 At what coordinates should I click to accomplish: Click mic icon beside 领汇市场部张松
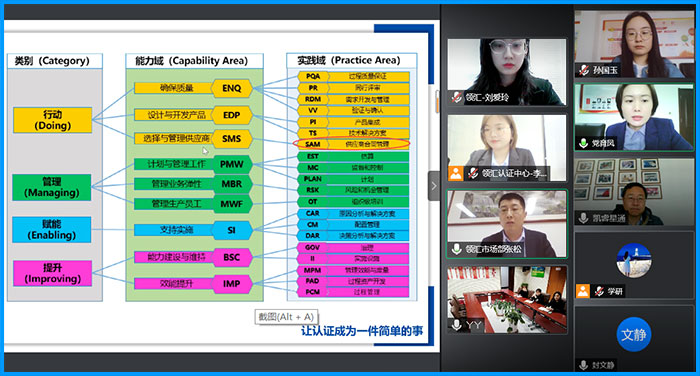457,249
